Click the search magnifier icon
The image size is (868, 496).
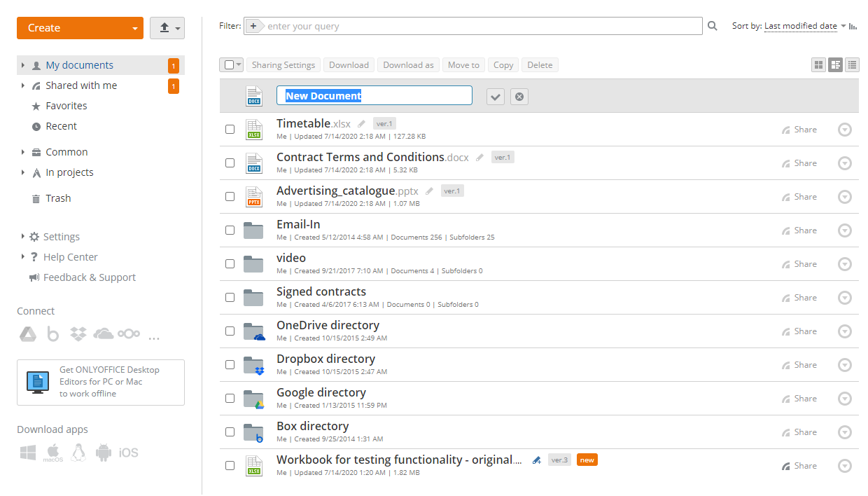click(x=713, y=26)
